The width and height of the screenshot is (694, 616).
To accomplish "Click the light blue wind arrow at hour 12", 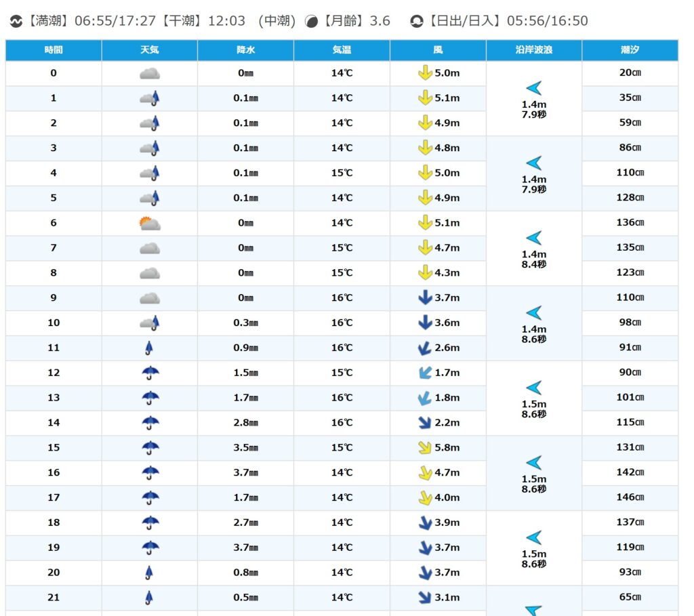I will pos(425,373).
